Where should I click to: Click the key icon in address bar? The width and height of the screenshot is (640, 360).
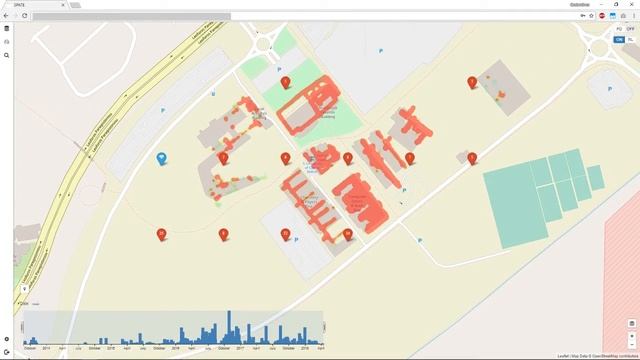tap(583, 16)
